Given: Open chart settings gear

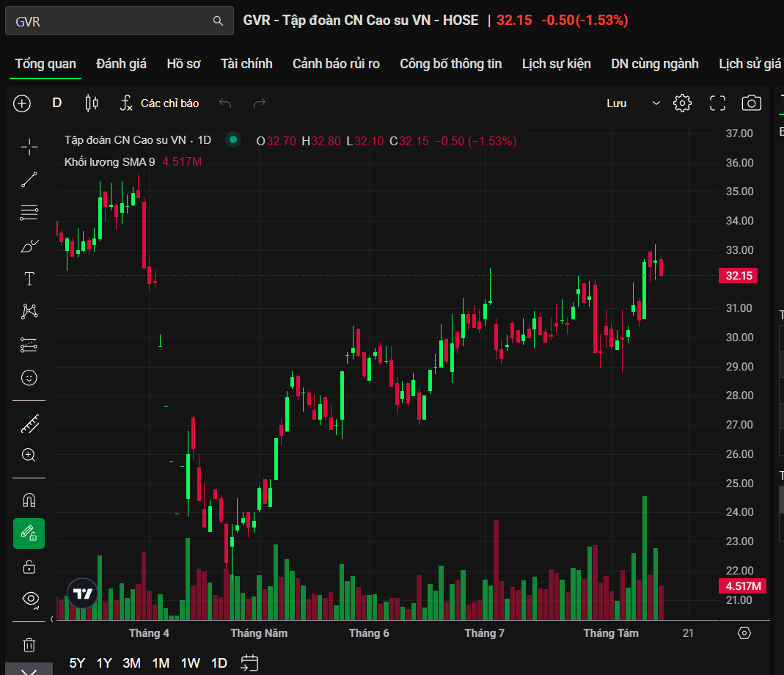Looking at the screenshot, I should click(x=682, y=103).
